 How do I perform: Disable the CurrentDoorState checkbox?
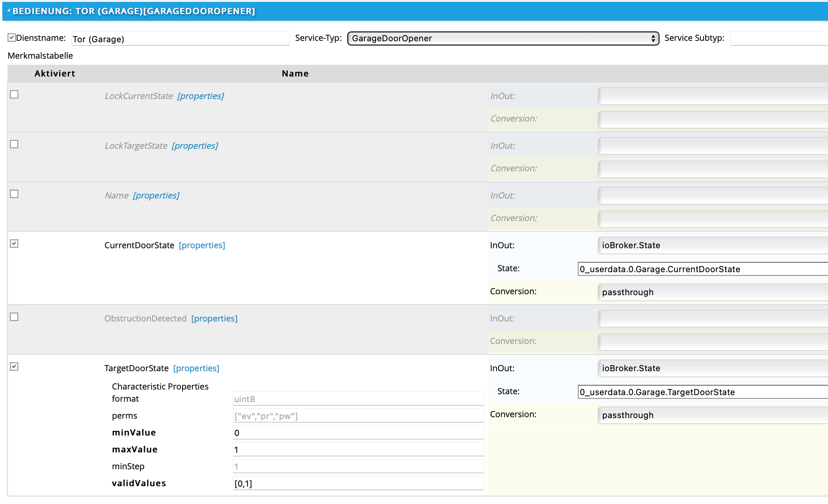pyautogui.click(x=14, y=244)
